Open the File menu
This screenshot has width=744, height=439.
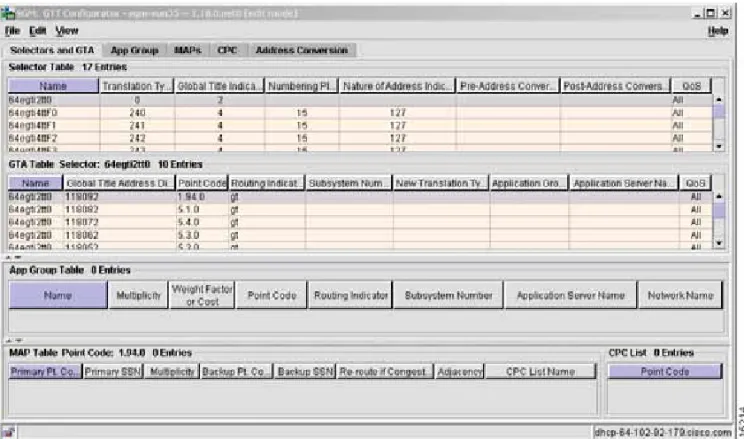12,31
